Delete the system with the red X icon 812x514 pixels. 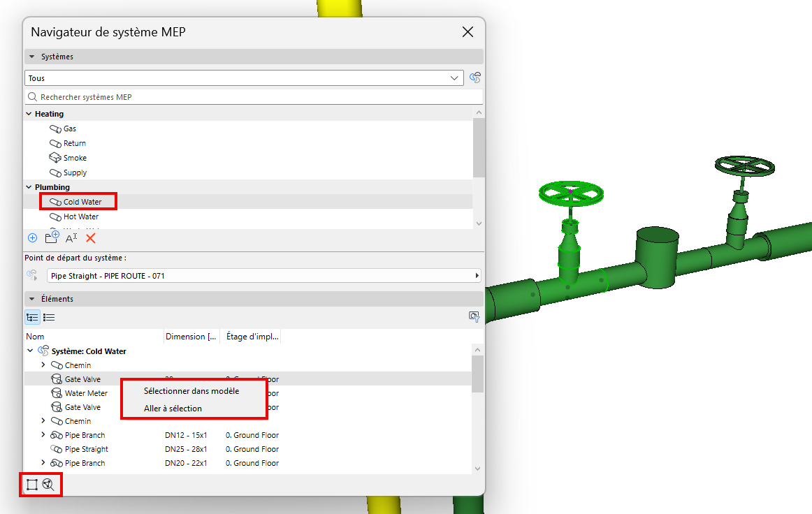(91, 238)
